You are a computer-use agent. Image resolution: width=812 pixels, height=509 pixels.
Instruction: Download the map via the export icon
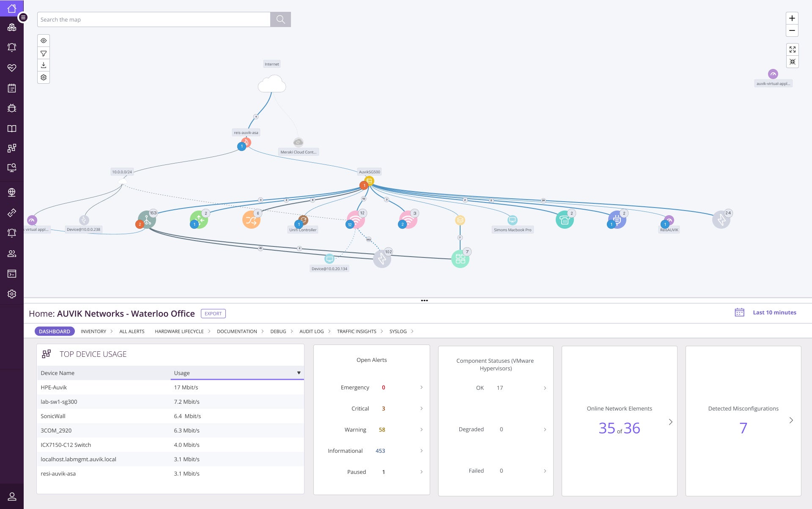click(44, 65)
